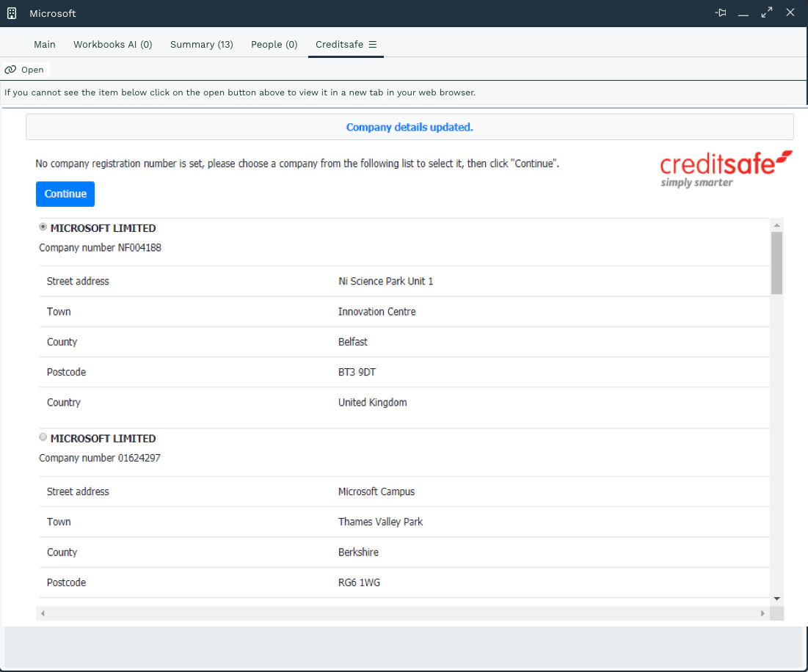Viewport: 808px width, 672px height.
Task: Click the 'RG6 1WG' postcode value
Action: (359, 583)
